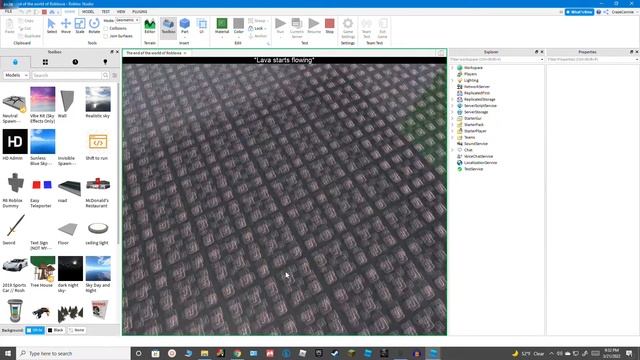Screen dimensions: 640x360
Task: Open the Toolbox Creations lightbulb tab
Action: click(105, 62)
